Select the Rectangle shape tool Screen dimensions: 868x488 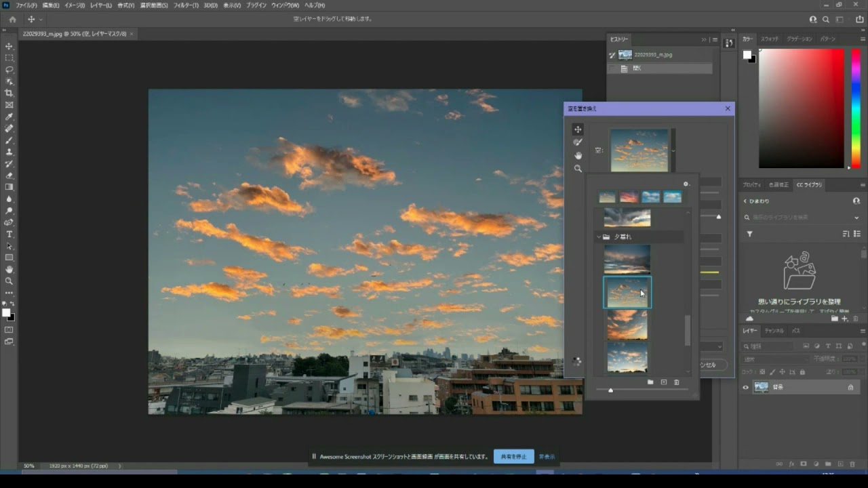point(9,258)
